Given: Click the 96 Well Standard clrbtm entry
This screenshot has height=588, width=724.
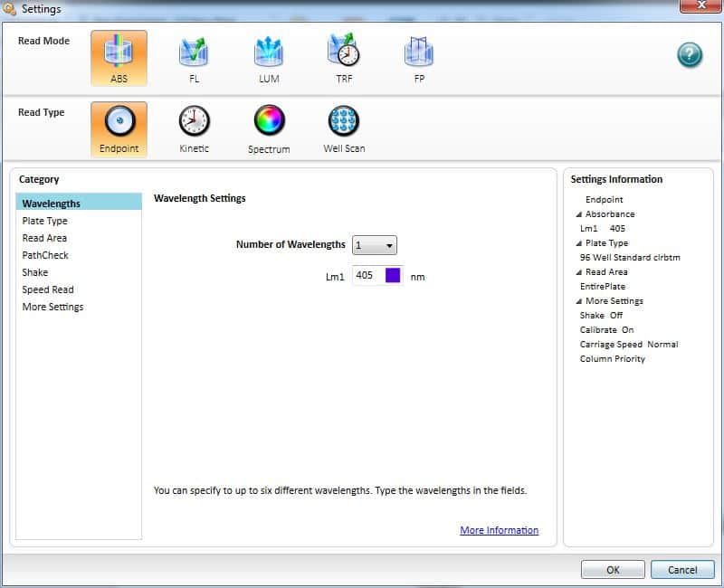Looking at the screenshot, I should click(x=630, y=258).
